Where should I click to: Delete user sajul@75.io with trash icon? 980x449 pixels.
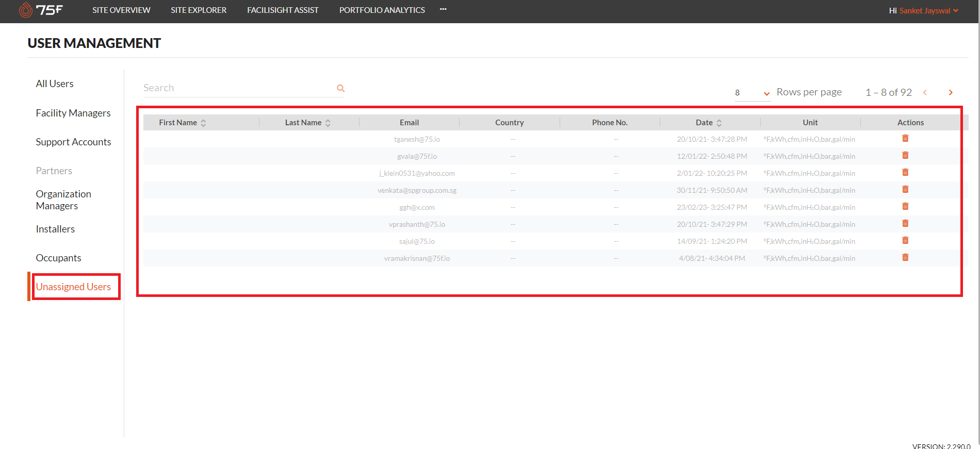(x=905, y=240)
